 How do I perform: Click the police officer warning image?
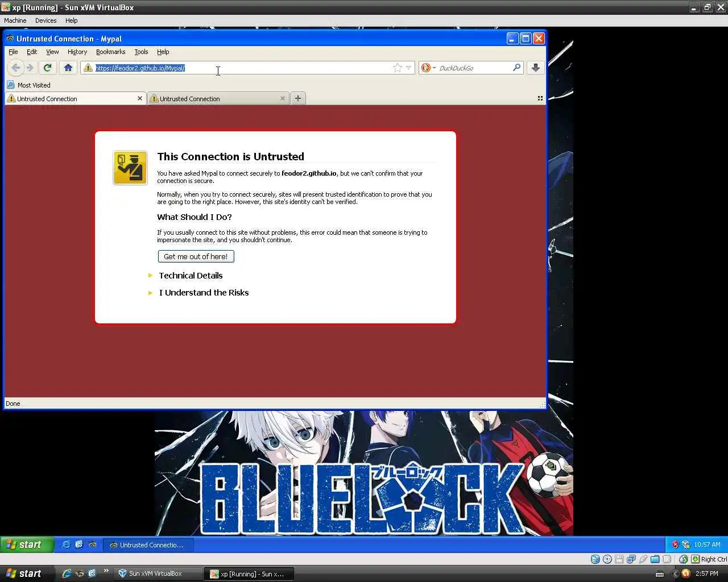(130, 168)
